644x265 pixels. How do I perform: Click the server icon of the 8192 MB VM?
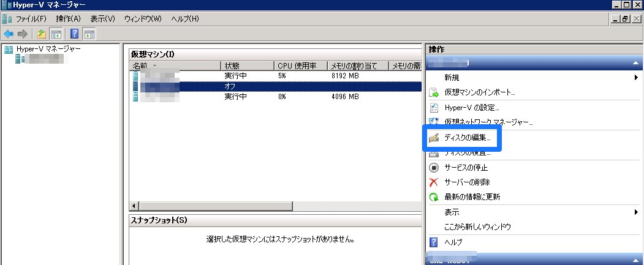tap(135, 76)
